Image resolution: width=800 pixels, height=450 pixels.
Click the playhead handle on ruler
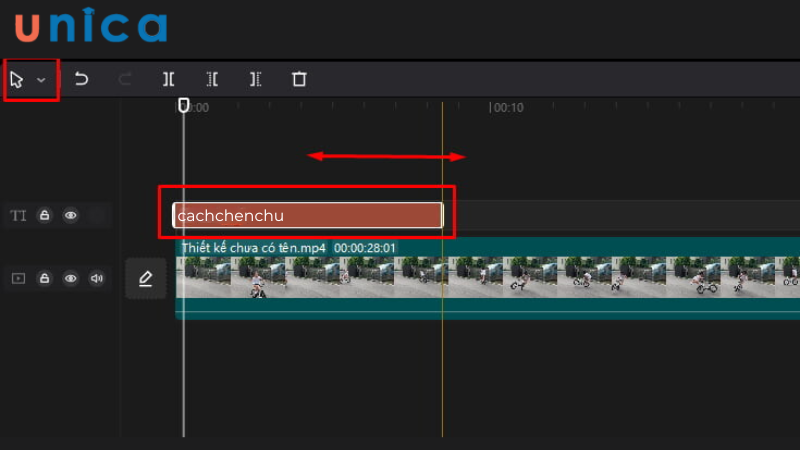tap(184, 105)
